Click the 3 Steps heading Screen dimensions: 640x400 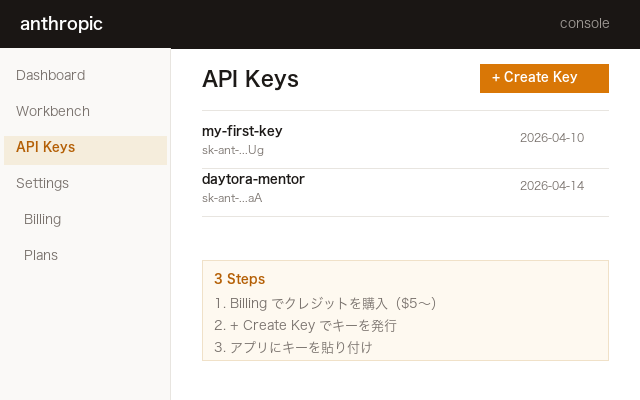click(x=240, y=279)
